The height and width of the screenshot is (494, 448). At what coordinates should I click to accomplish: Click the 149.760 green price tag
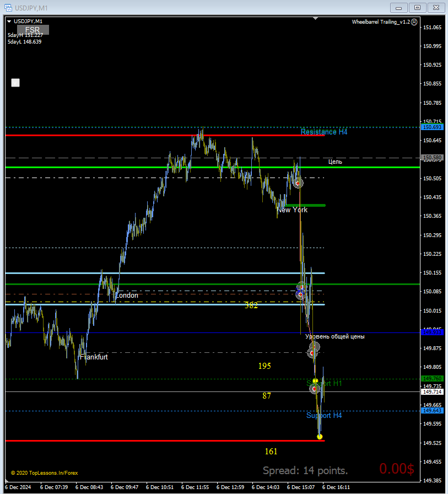432,378
